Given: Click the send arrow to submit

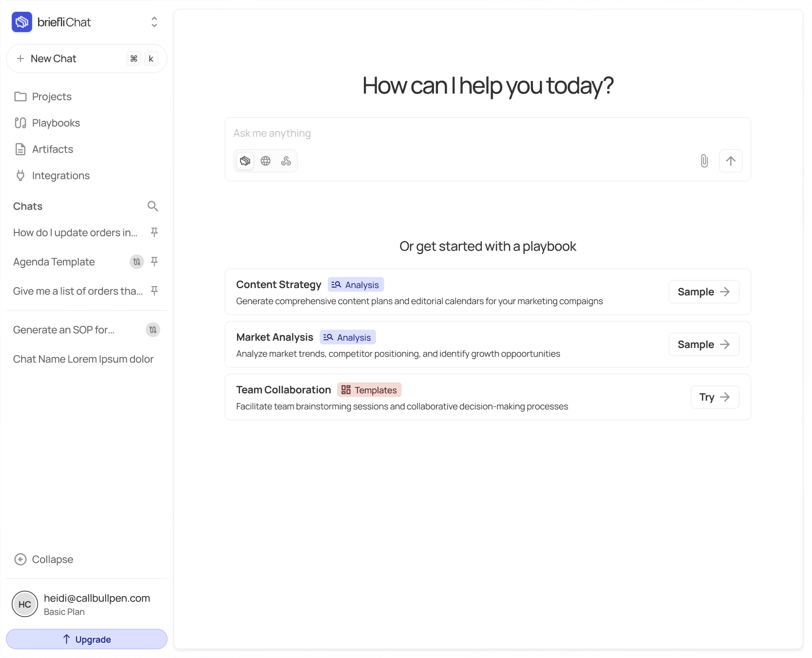Looking at the screenshot, I should pyautogui.click(x=730, y=160).
